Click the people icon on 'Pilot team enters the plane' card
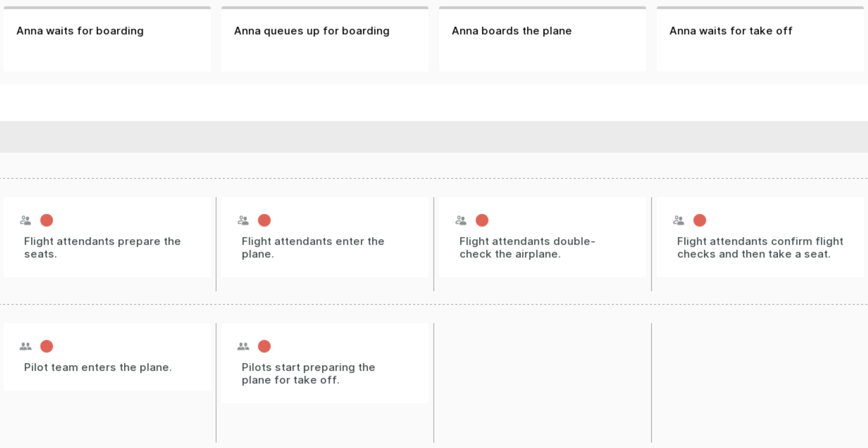 pos(26,346)
